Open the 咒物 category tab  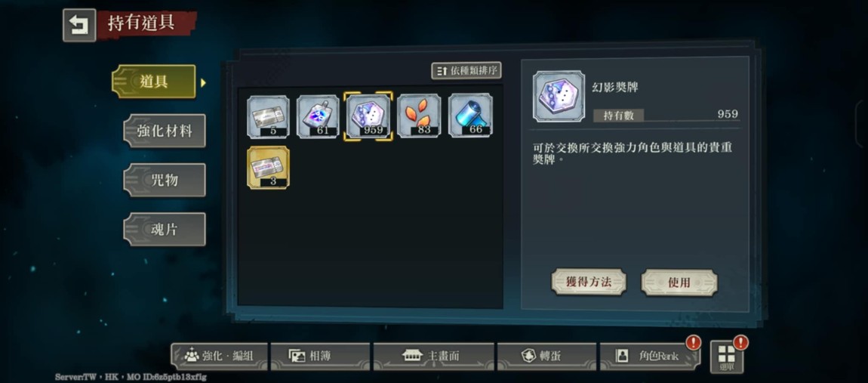[x=164, y=180]
